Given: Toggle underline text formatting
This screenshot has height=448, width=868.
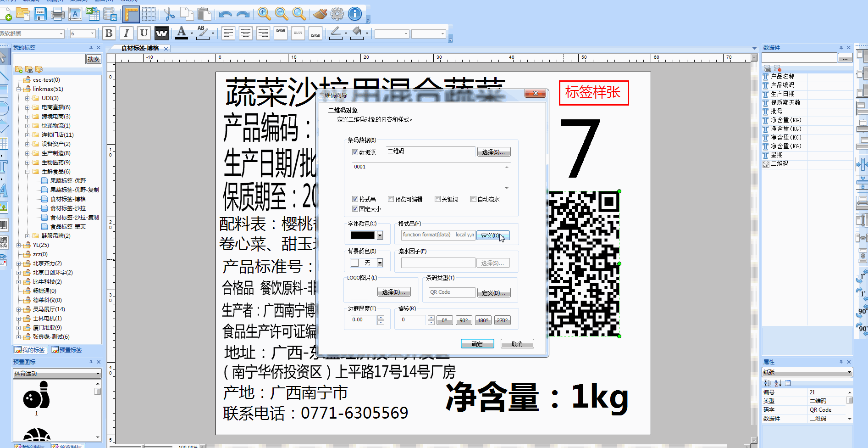Looking at the screenshot, I should point(144,33).
